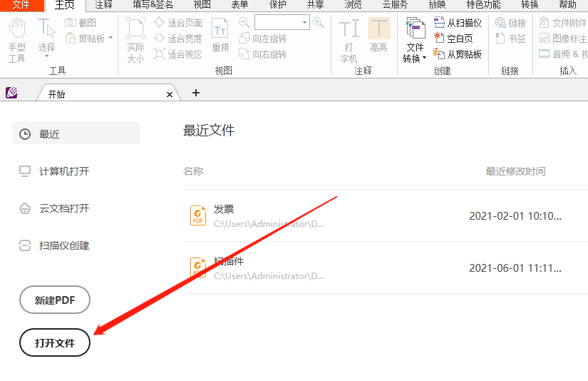Screen dimensions: 588x381
Task: Click the date 2021-06-01 11:11
Action: [x=515, y=268]
